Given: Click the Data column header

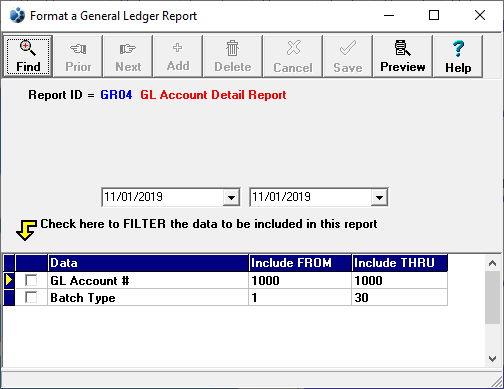Looking at the screenshot, I should click(148, 263).
